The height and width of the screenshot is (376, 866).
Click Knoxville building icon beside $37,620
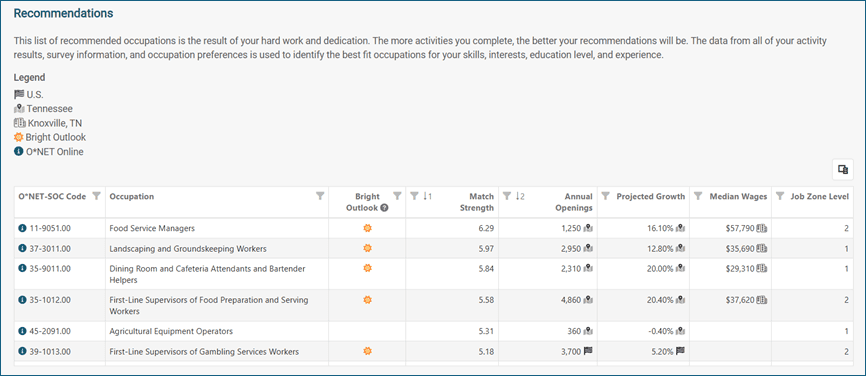pyautogui.click(x=762, y=300)
